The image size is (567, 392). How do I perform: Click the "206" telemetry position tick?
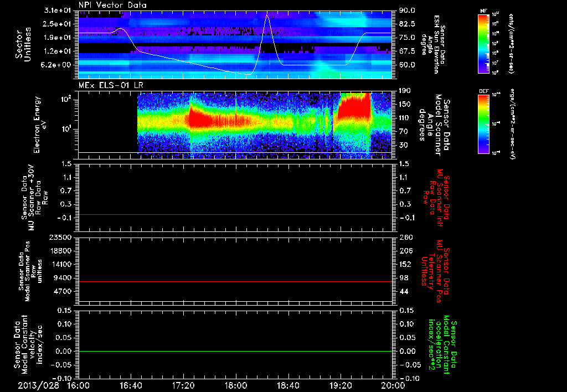coord(405,251)
